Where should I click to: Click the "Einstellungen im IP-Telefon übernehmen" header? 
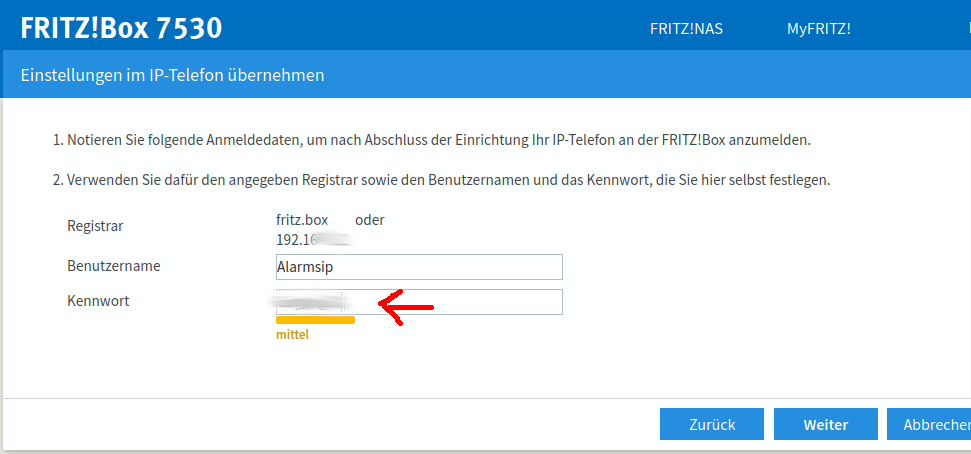(172, 75)
